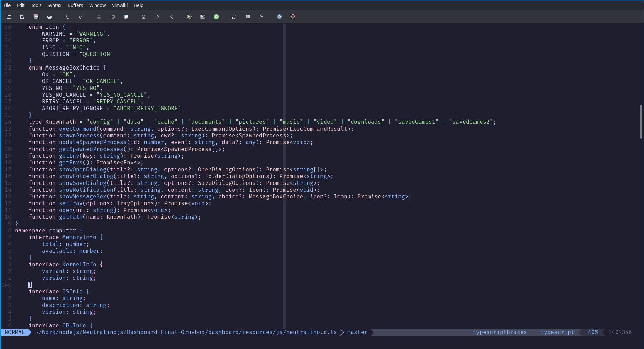The width and height of the screenshot is (644, 349).
Task: Open the Help menu
Action: point(138,5)
